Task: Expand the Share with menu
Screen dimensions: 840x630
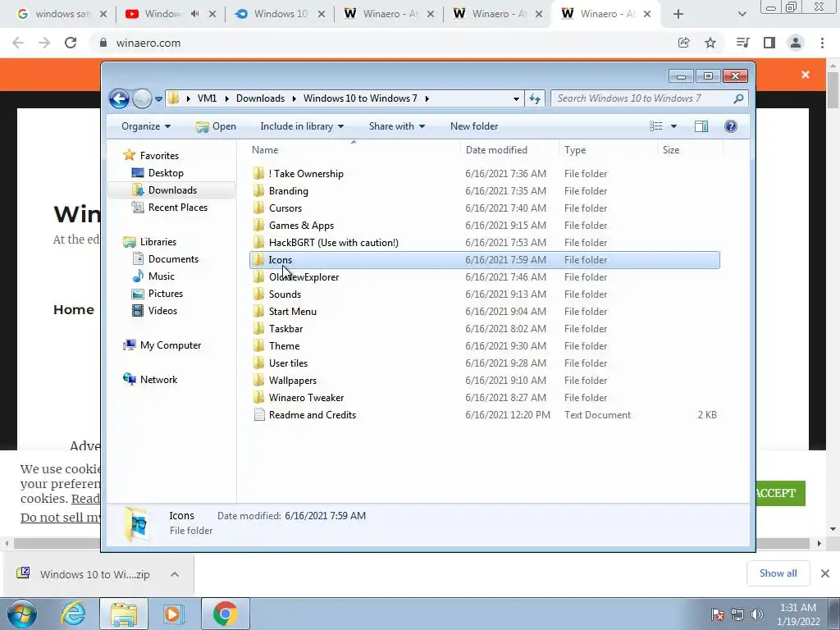Action: point(397,126)
